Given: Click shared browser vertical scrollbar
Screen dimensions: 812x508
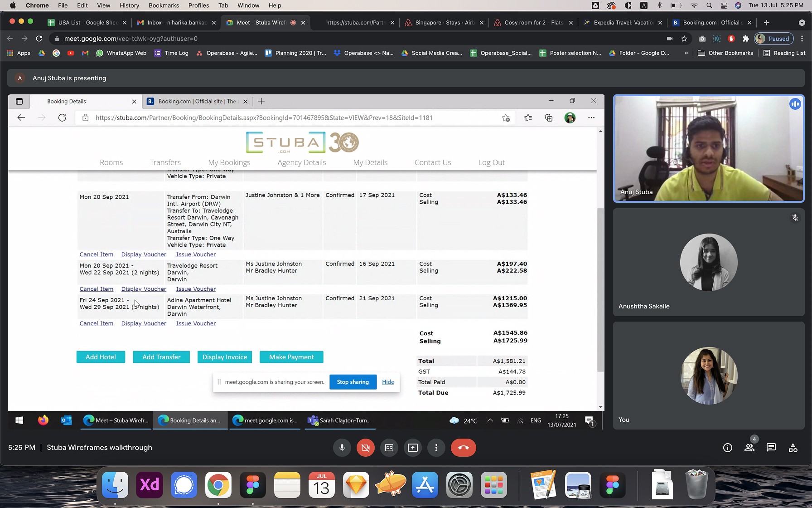Looking at the screenshot, I should pos(600,290).
